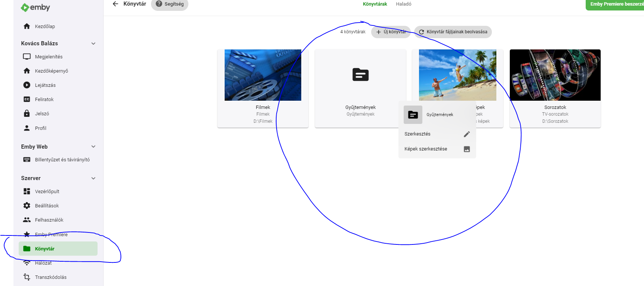This screenshot has width=644, height=286.
Task: Select Szerkesztés from the context menu
Action: 437,134
